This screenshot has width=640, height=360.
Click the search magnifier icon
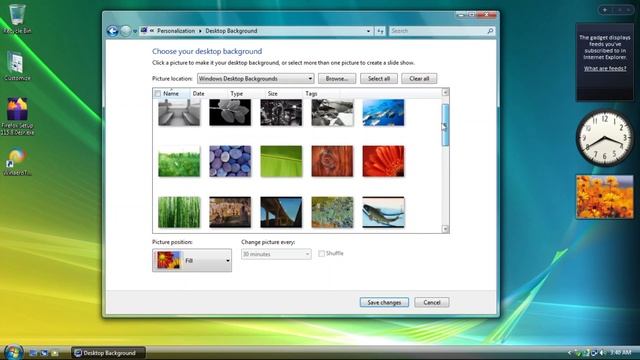pyautogui.click(x=490, y=31)
